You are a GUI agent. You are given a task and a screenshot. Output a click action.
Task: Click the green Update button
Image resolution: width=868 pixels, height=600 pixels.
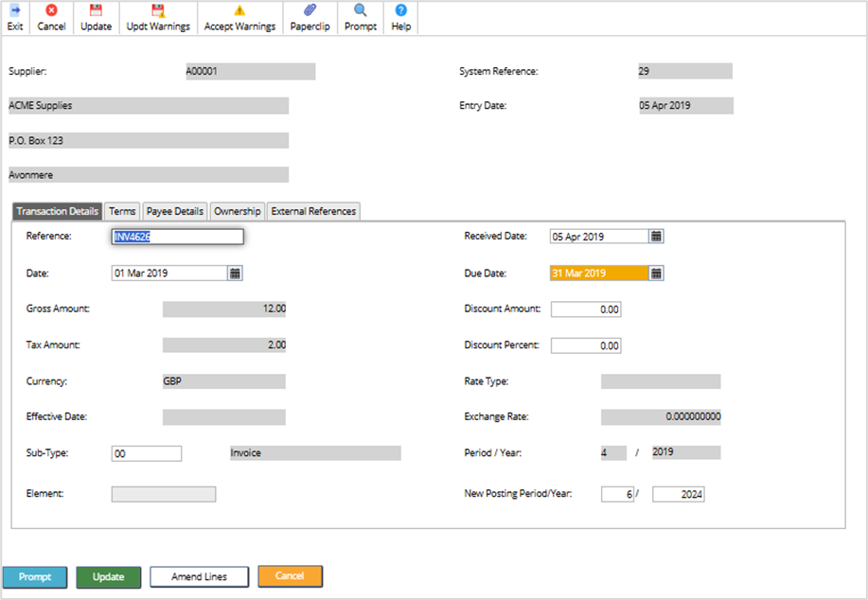coord(109,576)
